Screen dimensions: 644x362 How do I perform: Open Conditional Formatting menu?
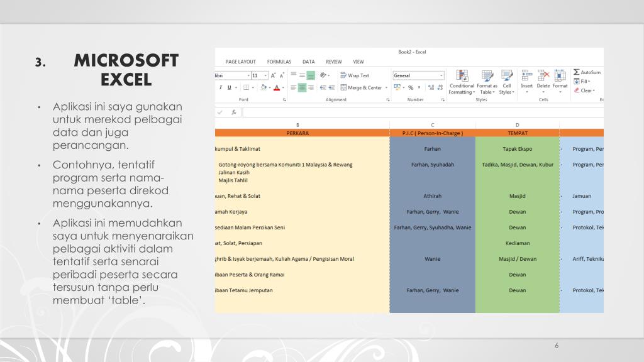tap(462, 82)
